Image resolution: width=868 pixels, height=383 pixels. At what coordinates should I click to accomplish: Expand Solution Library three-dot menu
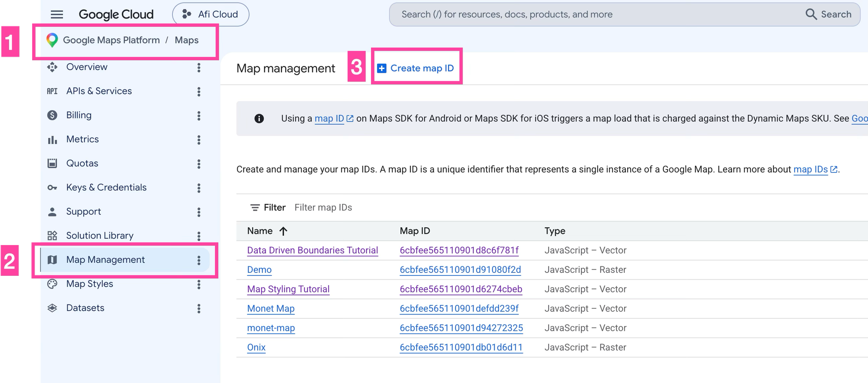[199, 236]
